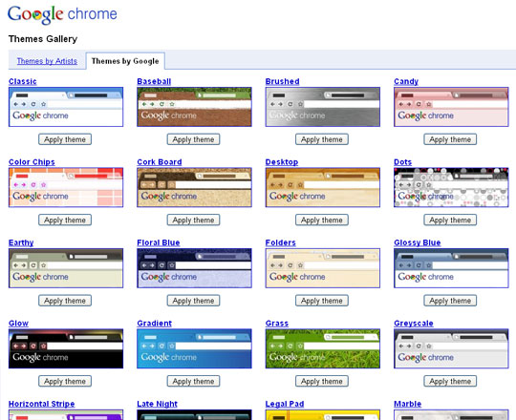Click the Brushed theme preview thumbnail
516x420 pixels.
tap(323, 107)
